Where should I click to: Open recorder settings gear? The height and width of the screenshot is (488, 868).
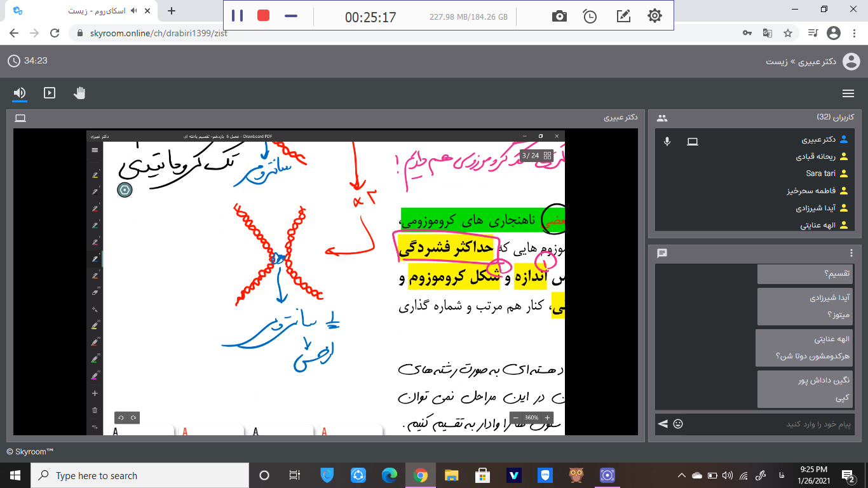pos(654,17)
